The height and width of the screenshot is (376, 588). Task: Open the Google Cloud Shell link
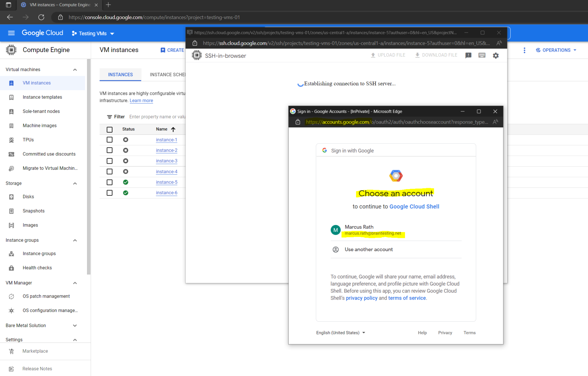[414, 206]
